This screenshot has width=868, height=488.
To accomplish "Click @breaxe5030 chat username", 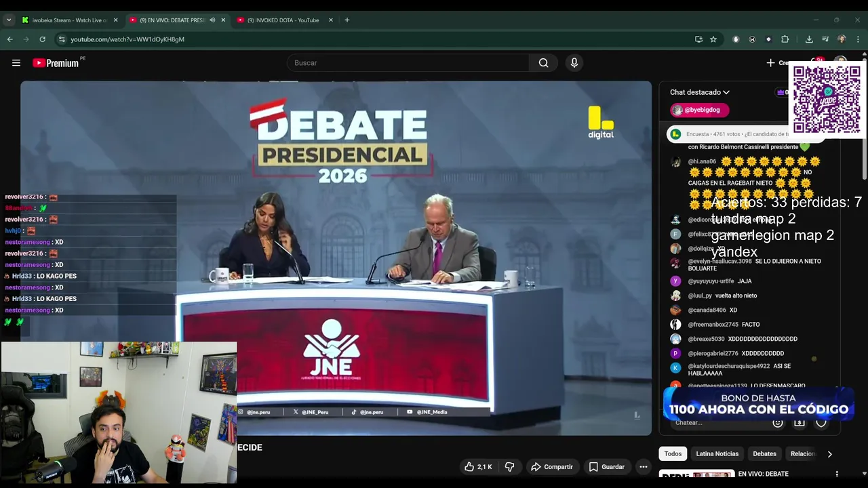I will click(706, 339).
